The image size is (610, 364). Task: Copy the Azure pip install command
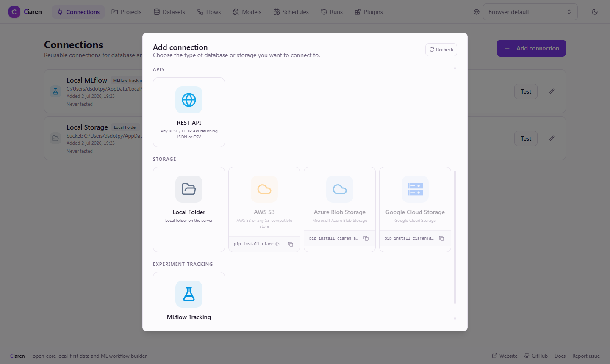point(366,238)
